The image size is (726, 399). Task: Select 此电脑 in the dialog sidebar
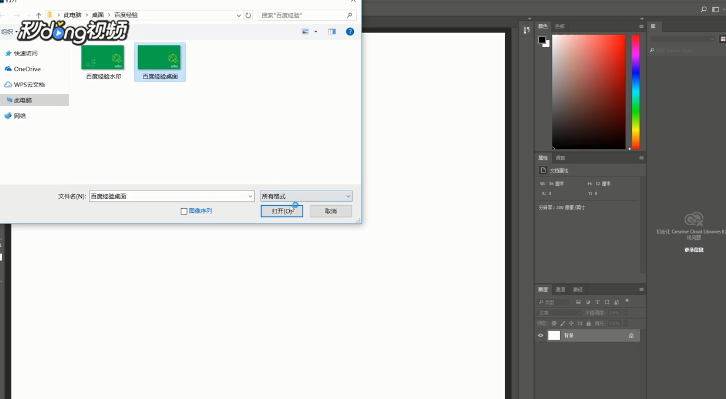click(35, 100)
